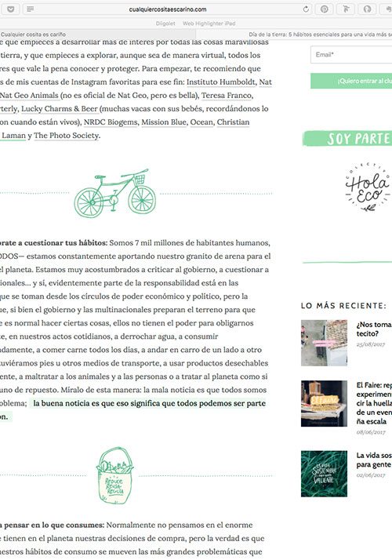This screenshot has width=392, height=560.
Task: Click the headphones-like extension icon
Action: click(x=367, y=9)
